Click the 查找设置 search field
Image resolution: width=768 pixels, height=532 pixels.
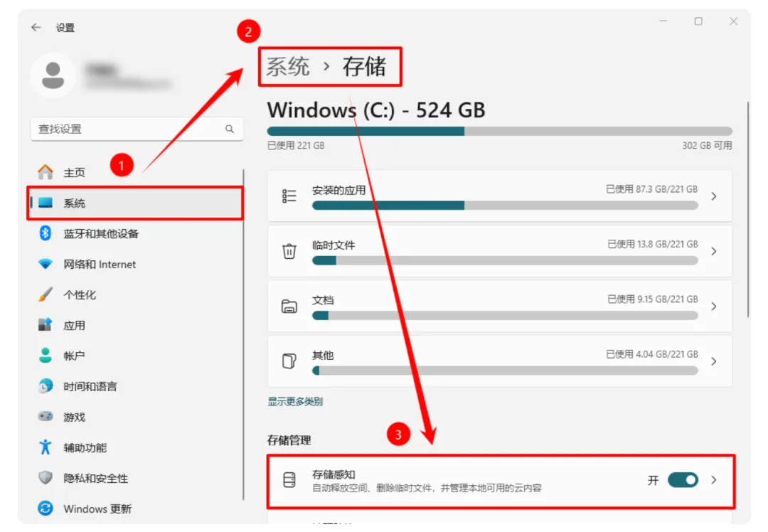(137, 129)
